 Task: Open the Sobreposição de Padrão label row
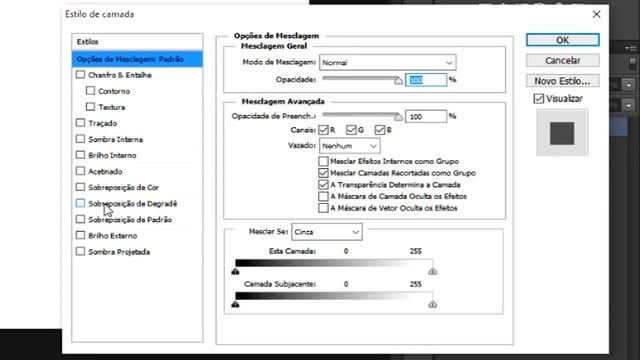(130, 220)
